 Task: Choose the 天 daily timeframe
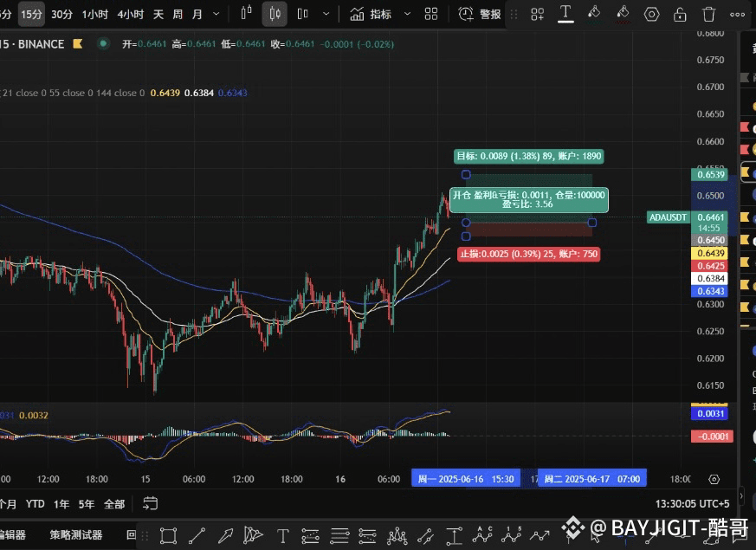coord(158,15)
